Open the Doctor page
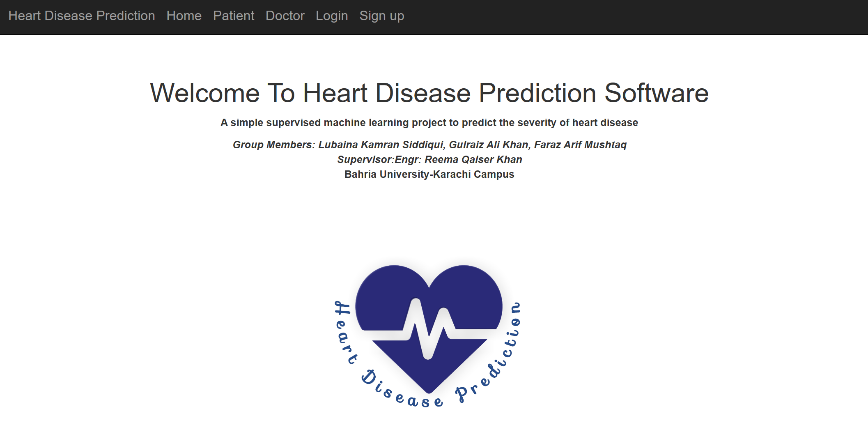 (x=285, y=16)
